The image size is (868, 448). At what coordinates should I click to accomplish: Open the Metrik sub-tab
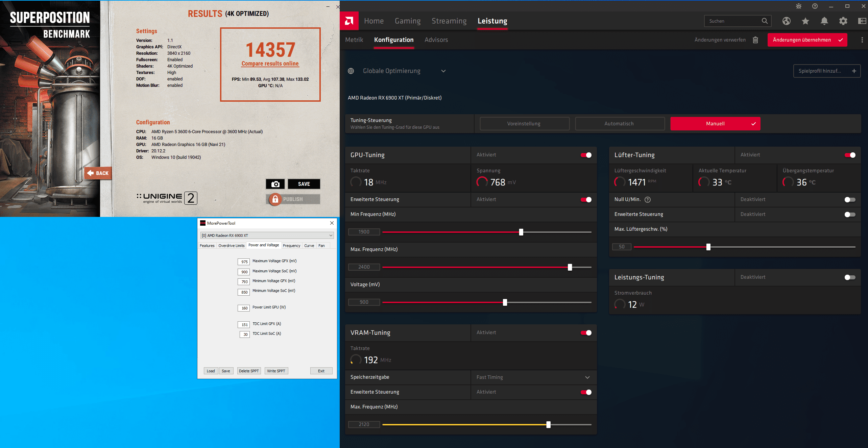(x=354, y=40)
